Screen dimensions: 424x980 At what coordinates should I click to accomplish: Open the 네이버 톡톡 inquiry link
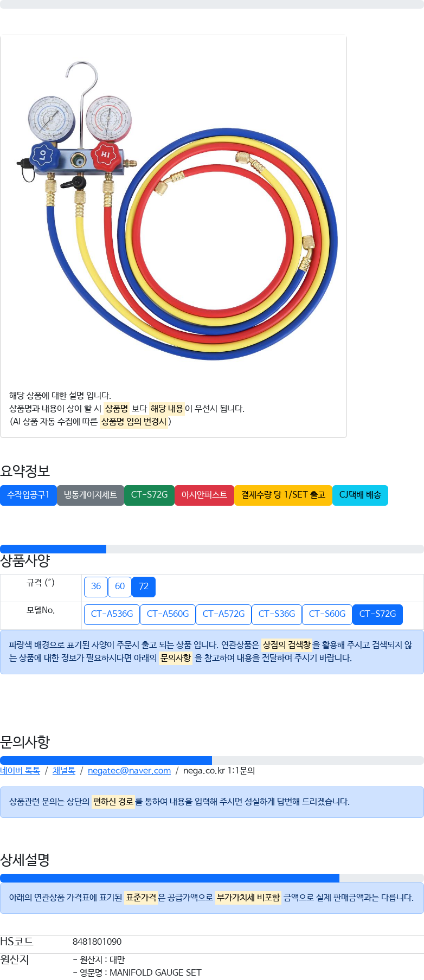click(20, 771)
